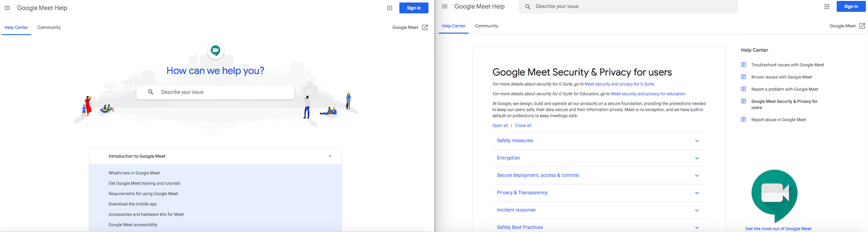868x232 pixels.
Task: Open hamburger menu in right Help window
Action: (x=444, y=7)
